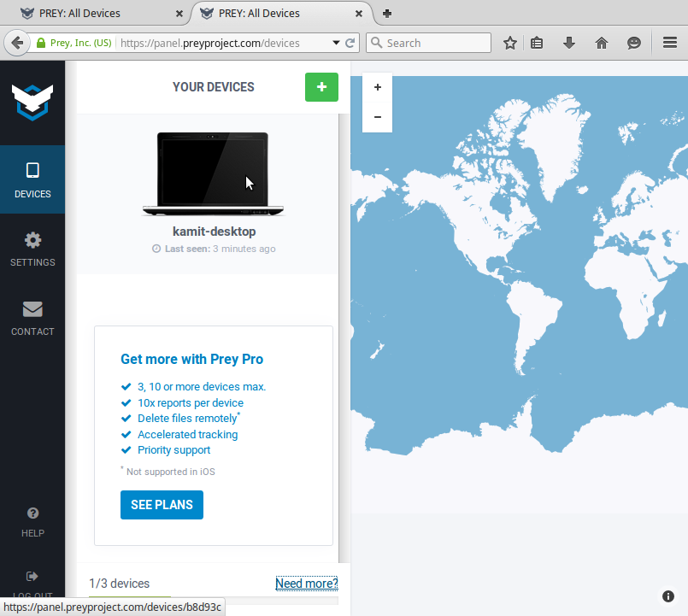Click the '10x reports per device' item

(191, 402)
